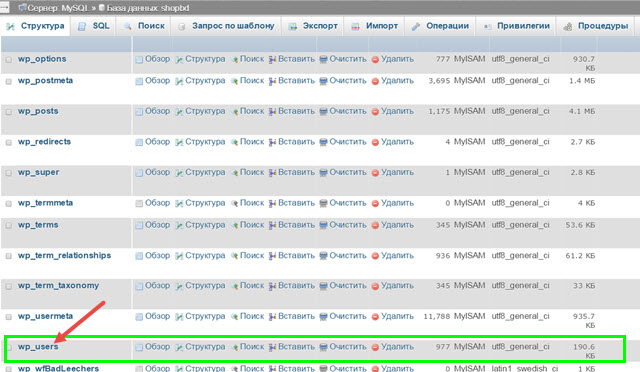This screenshot has width=640, height=372.
Task: Click the Обзор icon for wp_usermeta
Action: (139, 316)
